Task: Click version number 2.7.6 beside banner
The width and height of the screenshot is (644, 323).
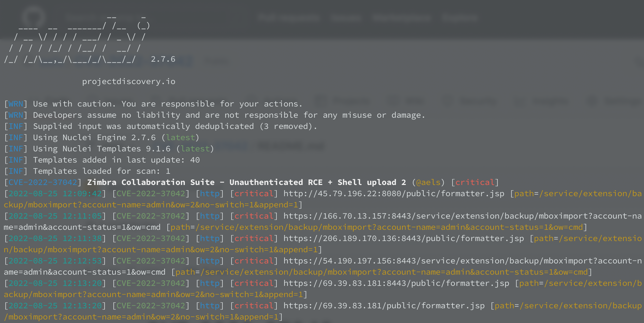Action: pos(163,59)
